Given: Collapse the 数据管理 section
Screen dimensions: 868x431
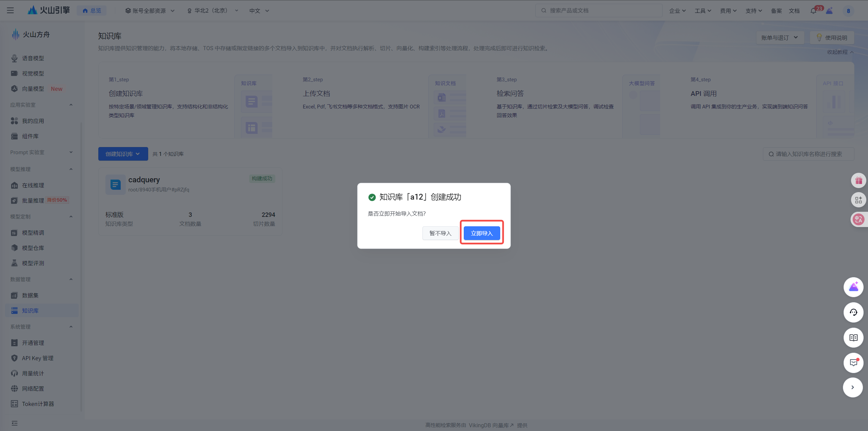Looking at the screenshot, I should click(71, 279).
